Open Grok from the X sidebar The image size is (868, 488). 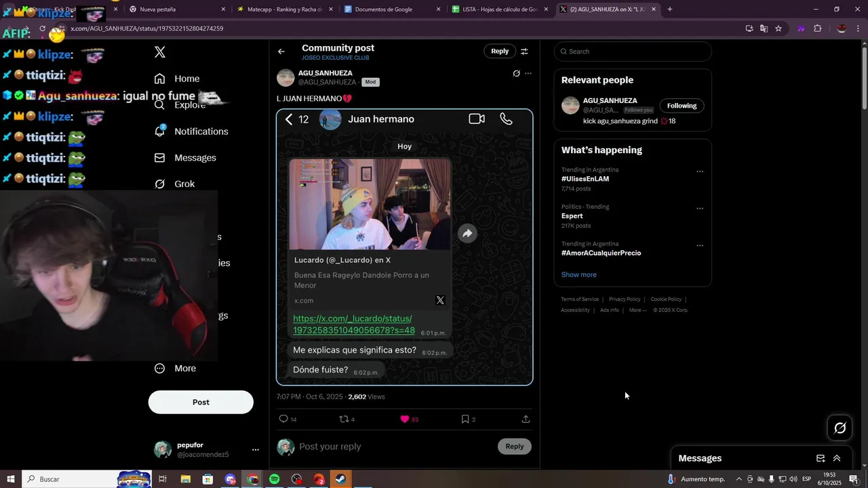174,184
